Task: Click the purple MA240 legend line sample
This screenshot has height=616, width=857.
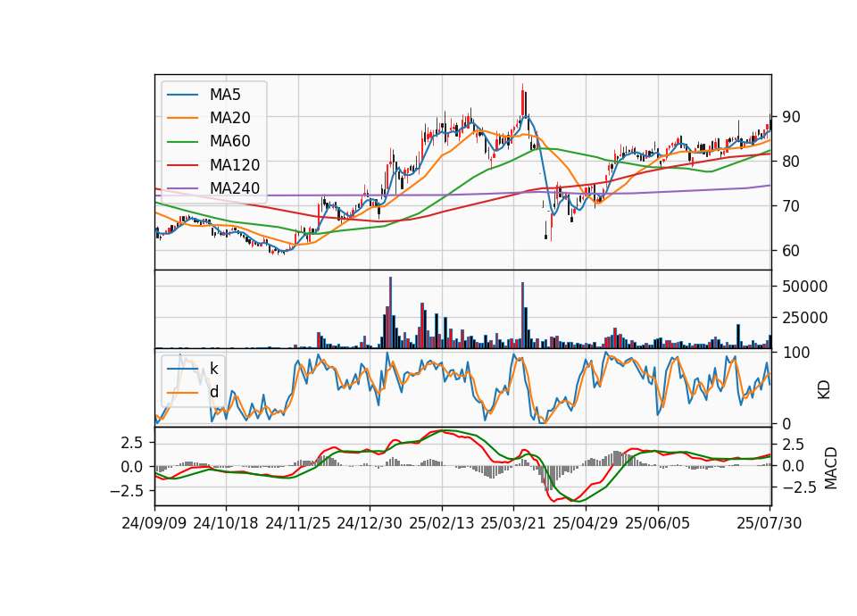Action: (182, 188)
